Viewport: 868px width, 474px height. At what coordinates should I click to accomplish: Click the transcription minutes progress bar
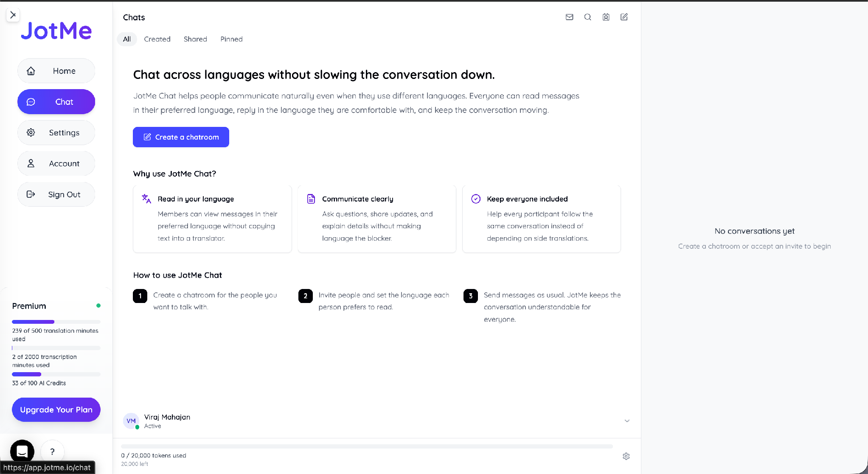pyautogui.click(x=56, y=348)
